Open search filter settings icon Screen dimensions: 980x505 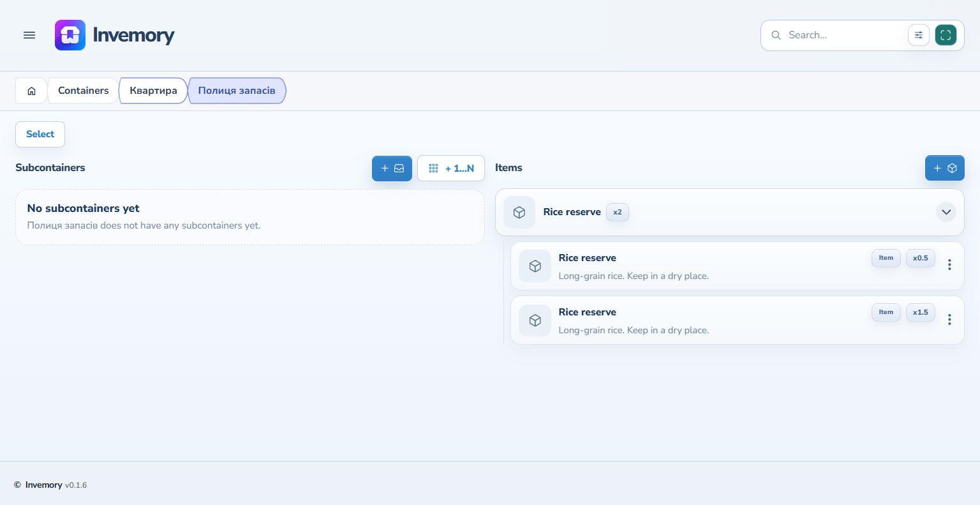(919, 35)
